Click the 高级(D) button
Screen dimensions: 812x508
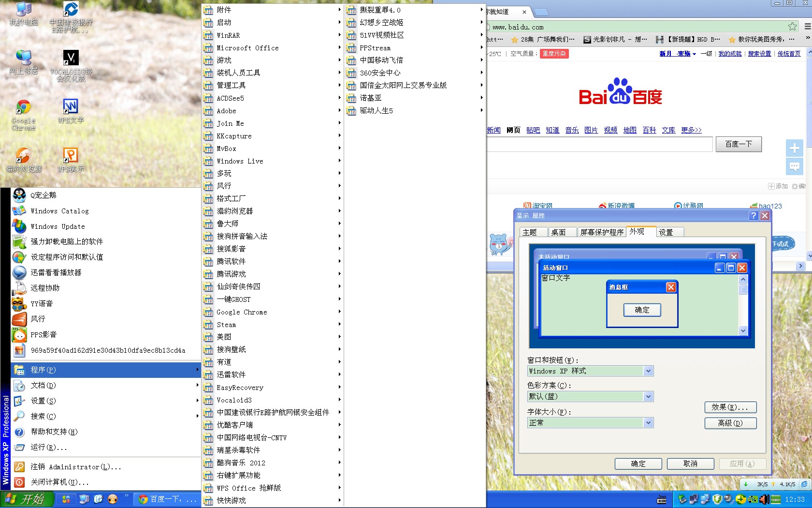pos(730,423)
